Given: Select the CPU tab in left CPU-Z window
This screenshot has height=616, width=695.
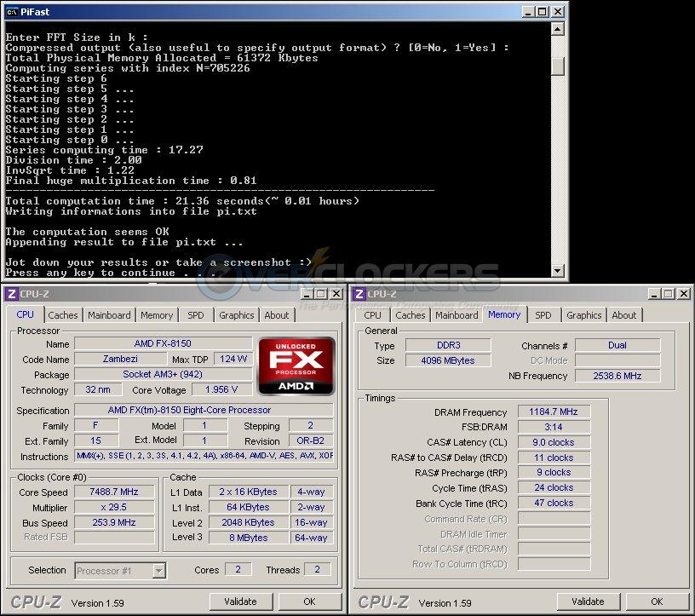Looking at the screenshot, I should (26, 314).
